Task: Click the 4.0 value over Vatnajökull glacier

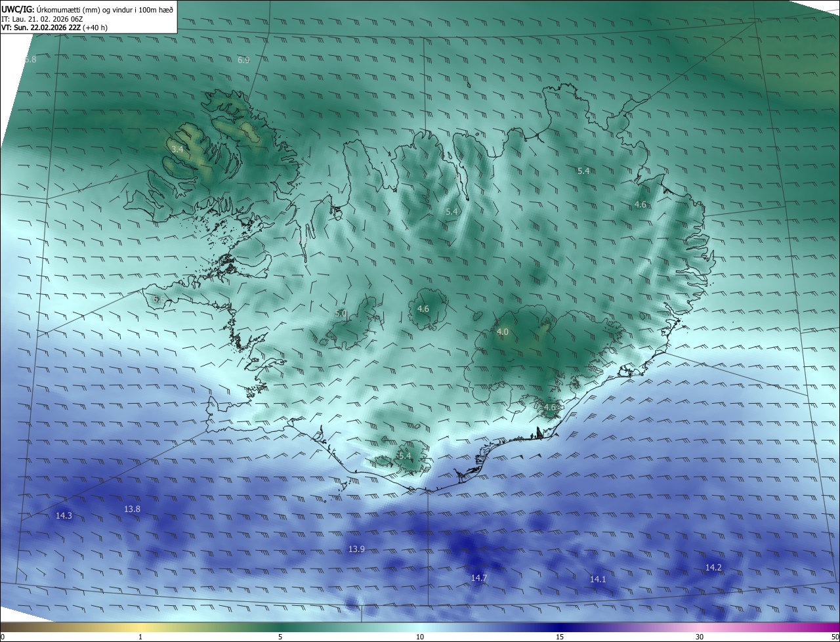Action: pos(502,332)
